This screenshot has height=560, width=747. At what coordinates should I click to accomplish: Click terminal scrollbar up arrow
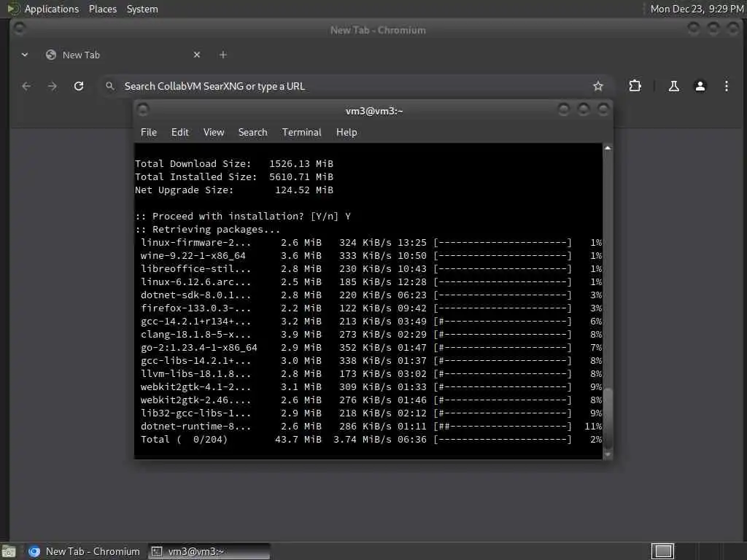tap(608, 148)
